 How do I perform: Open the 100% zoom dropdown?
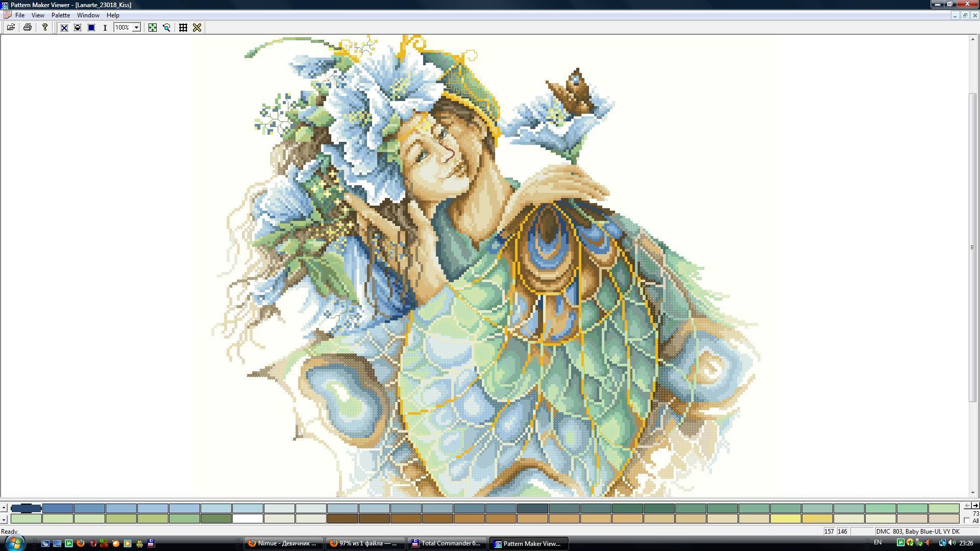coord(137,28)
